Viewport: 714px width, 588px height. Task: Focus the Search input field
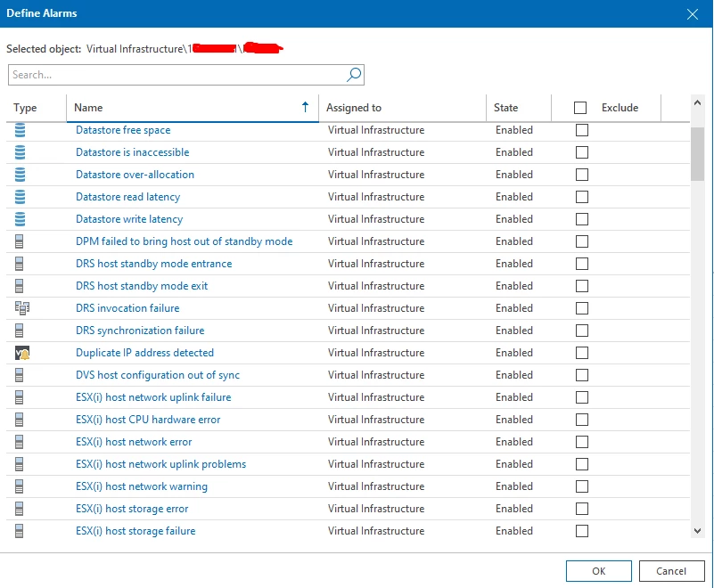pos(176,75)
